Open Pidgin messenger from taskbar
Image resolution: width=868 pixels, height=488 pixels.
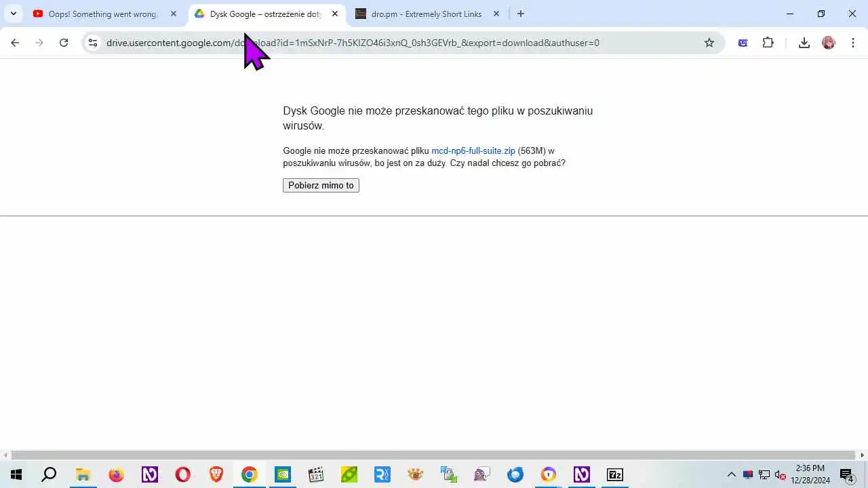click(481, 474)
